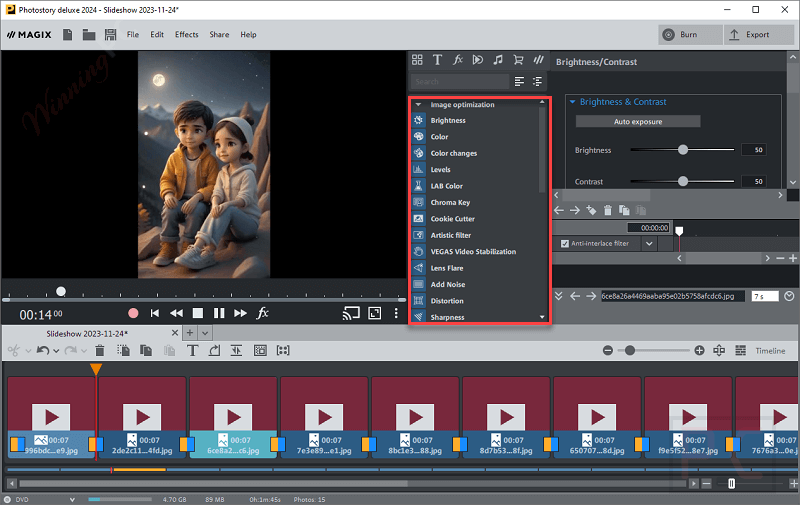
Task: Open the File menu
Action: click(133, 35)
